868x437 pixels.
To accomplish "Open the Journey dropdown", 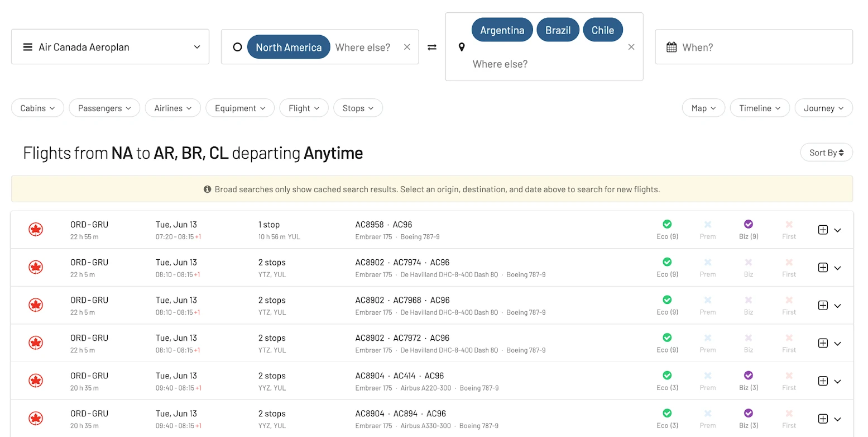I will pos(823,108).
